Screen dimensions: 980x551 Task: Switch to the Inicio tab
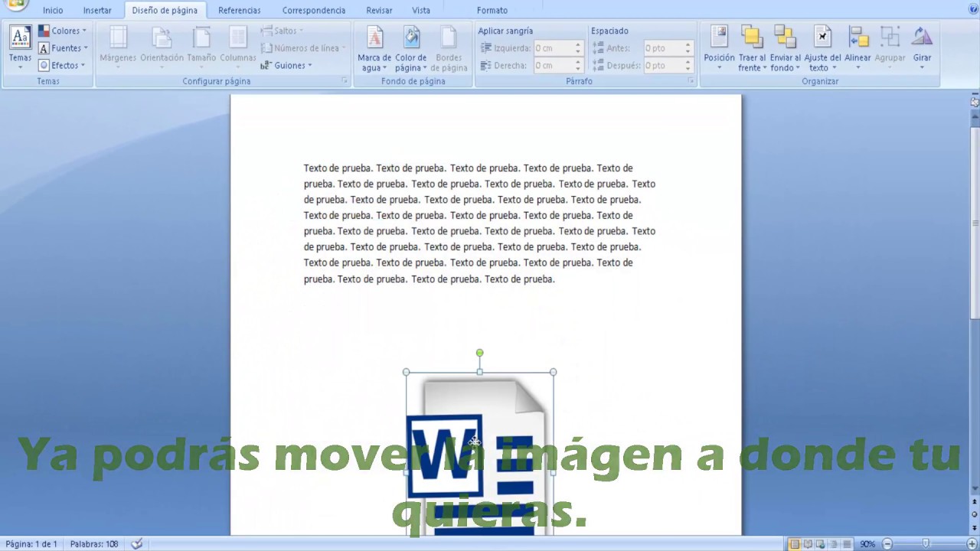pyautogui.click(x=53, y=11)
